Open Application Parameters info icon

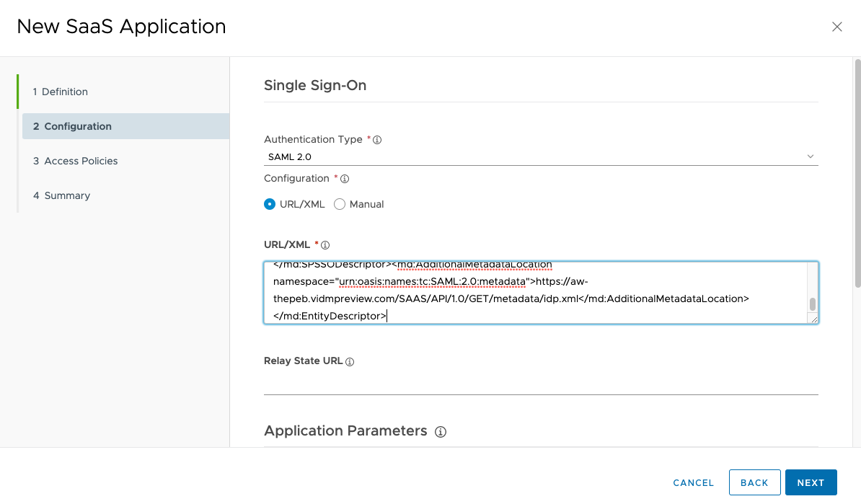pyautogui.click(x=441, y=432)
